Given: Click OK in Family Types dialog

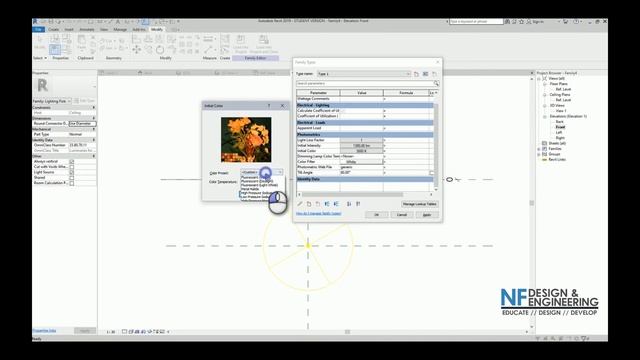Looking at the screenshot, I should tap(376, 215).
